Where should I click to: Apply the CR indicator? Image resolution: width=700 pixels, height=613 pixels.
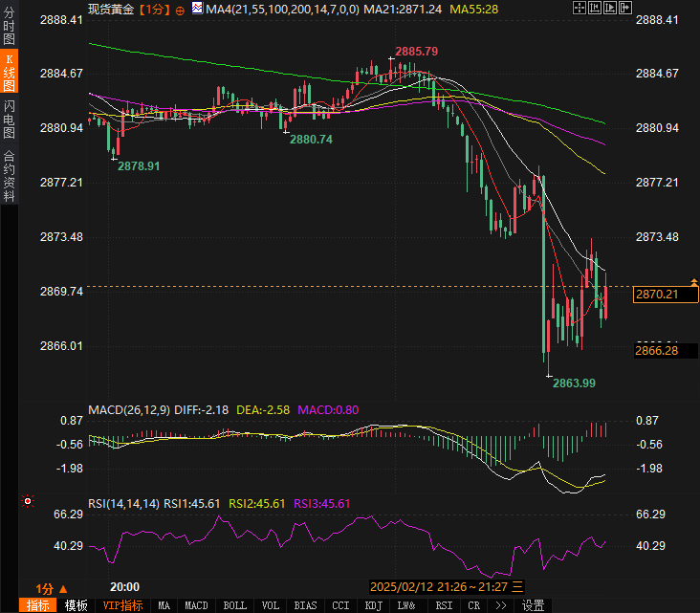click(x=473, y=605)
